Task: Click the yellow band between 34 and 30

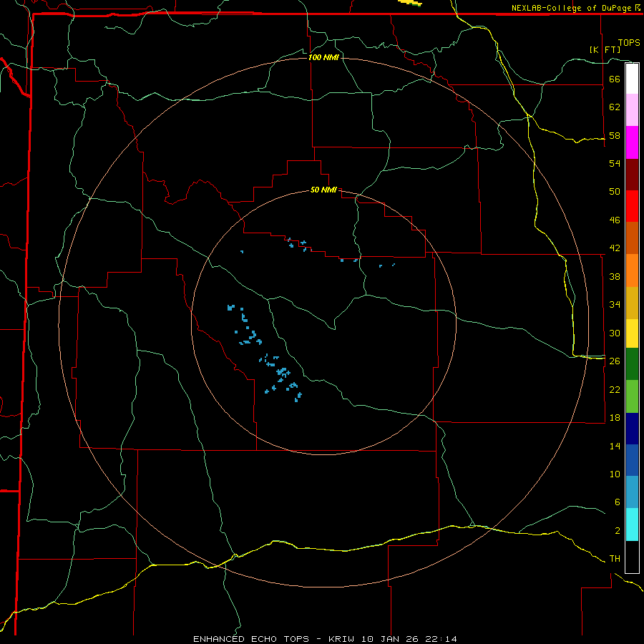Action: click(632, 333)
